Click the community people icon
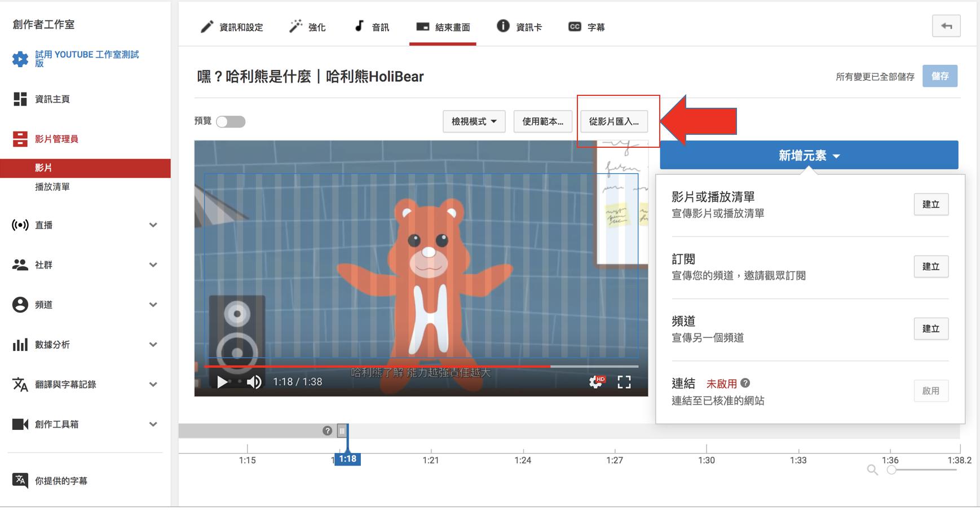The image size is (980, 510). tap(20, 265)
